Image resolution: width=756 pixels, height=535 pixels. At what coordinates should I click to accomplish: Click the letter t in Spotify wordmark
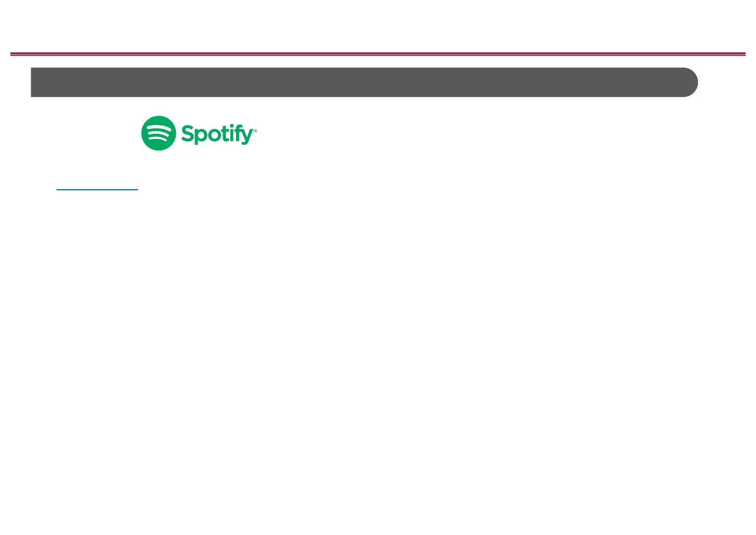click(x=224, y=134)
